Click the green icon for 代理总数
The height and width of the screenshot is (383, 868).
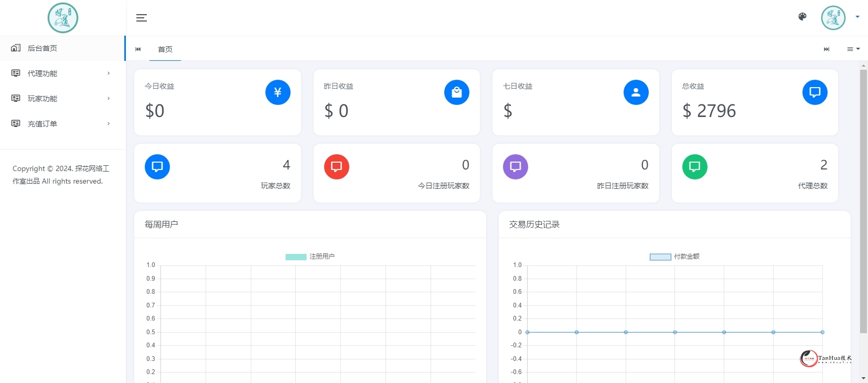694,167
